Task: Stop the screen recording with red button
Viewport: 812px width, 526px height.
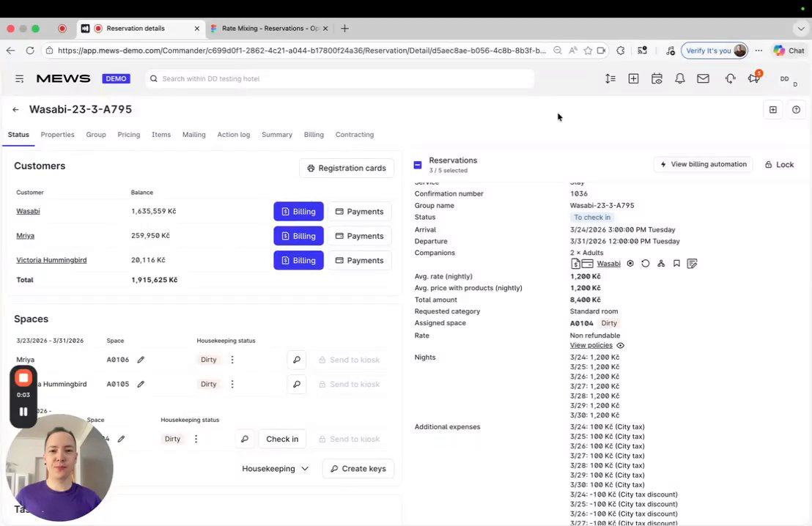Action: [x=23, y=378]
